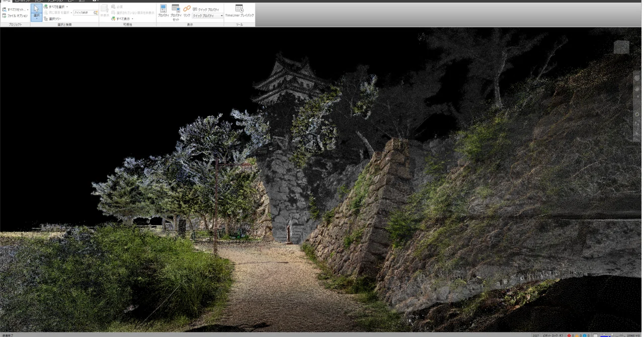Viewport: 644px width, 337px height.
Task: Click the ツール panel title
Action: point(239,25)
